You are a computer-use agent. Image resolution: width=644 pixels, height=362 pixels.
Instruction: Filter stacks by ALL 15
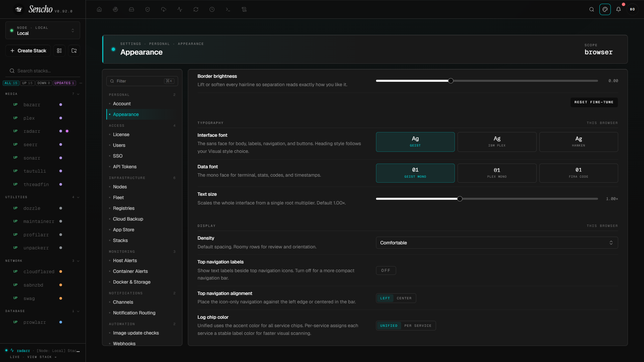click(x=11, y=83)
